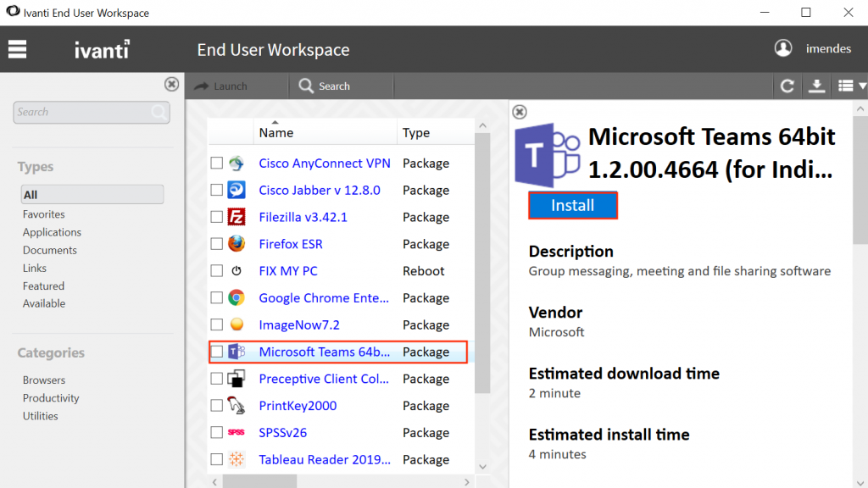The height and width of the screenshot is (488, 868).
Task: Click the large Teams logo in details
Action: (x=548, y=156)
